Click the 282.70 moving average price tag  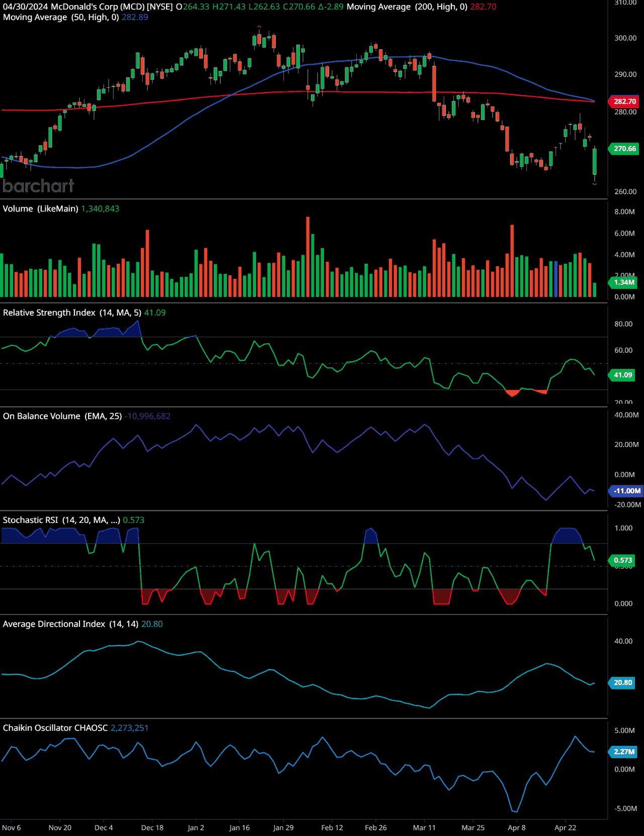(624, 102)
